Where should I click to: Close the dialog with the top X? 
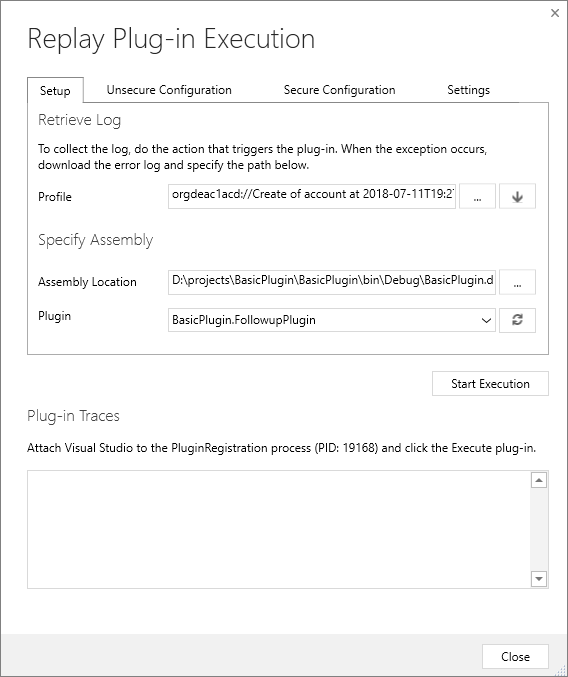[555, 13]
